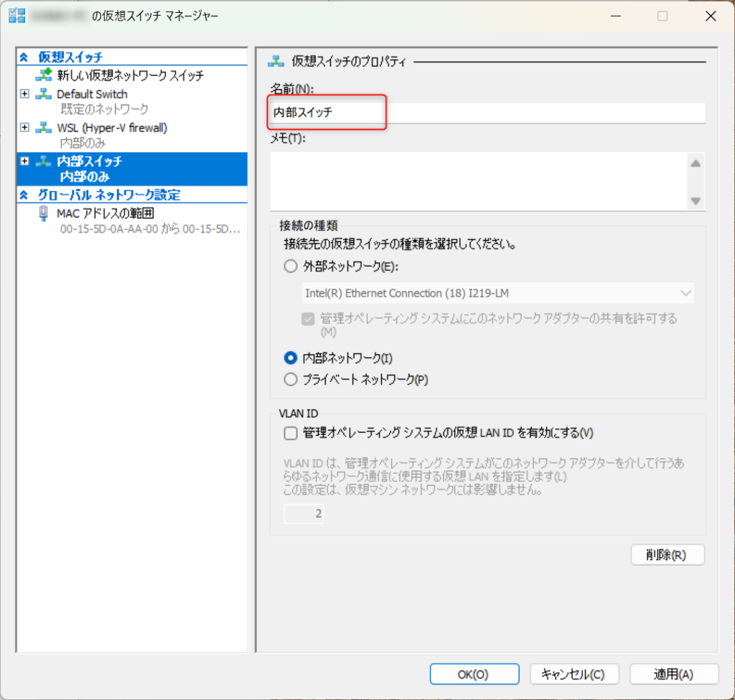
Task: Click the memo box scroll down arrow
Action: coord(695,202)
